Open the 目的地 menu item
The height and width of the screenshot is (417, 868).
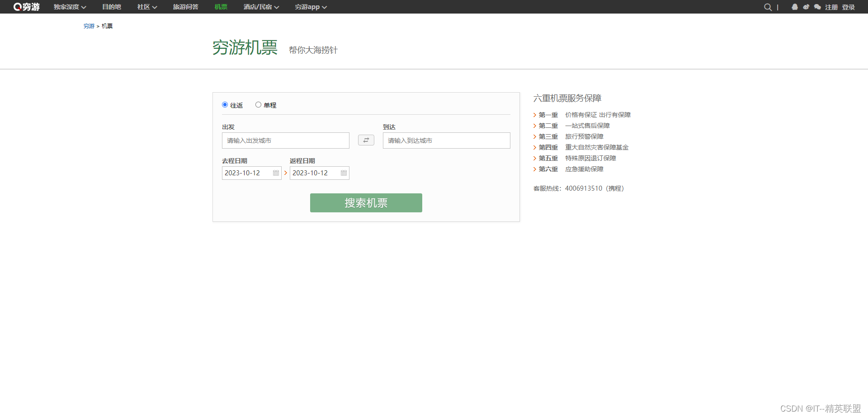111,7
